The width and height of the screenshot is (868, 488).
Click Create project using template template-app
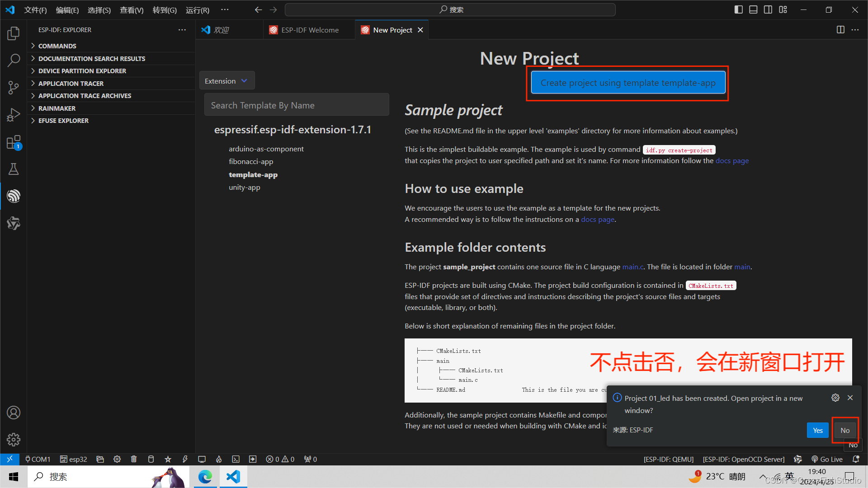(628, 83)
